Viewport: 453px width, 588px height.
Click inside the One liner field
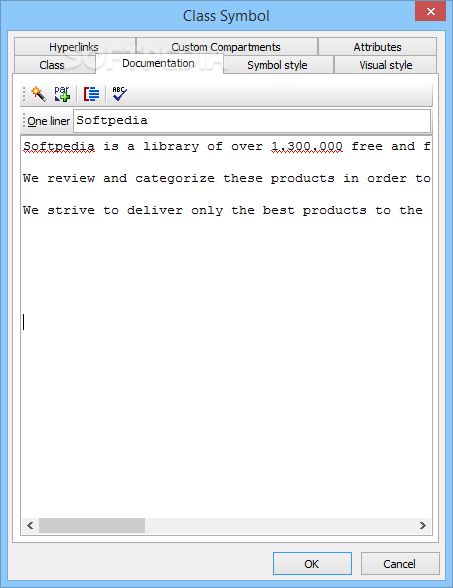[x=252, y=121]
